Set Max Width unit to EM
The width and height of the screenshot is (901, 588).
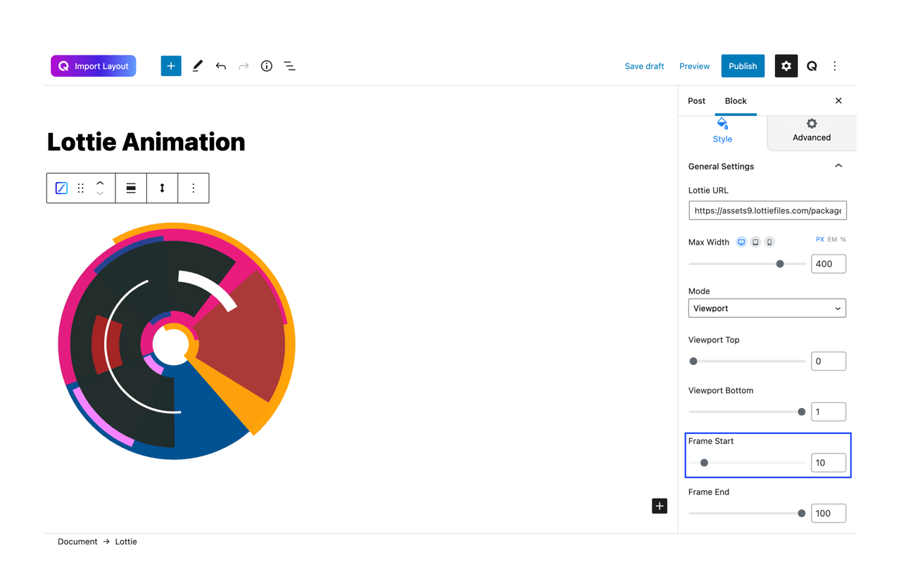click(832, 240)
